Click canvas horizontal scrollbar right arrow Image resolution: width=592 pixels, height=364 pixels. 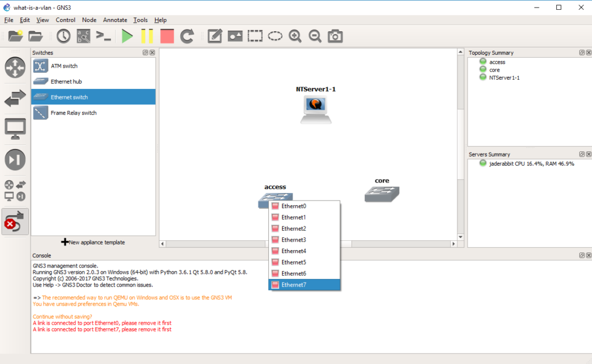pos(453,244)
